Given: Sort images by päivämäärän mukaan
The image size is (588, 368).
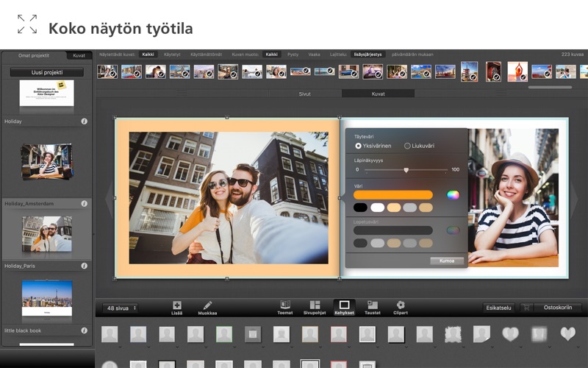Looking at the screenshot, I should 412,54.
